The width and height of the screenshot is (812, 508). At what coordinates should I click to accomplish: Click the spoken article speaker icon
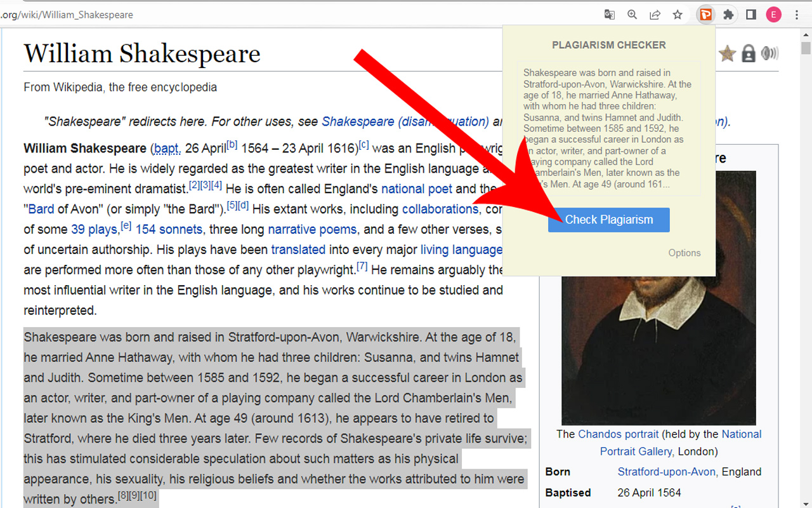tap(769, 53)
